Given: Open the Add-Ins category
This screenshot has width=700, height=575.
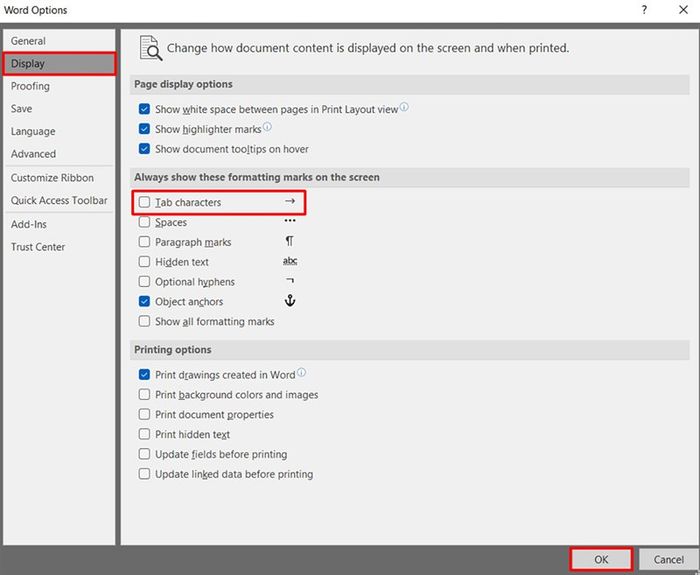Looking at the screenshot, I should (x=59, y=224).
